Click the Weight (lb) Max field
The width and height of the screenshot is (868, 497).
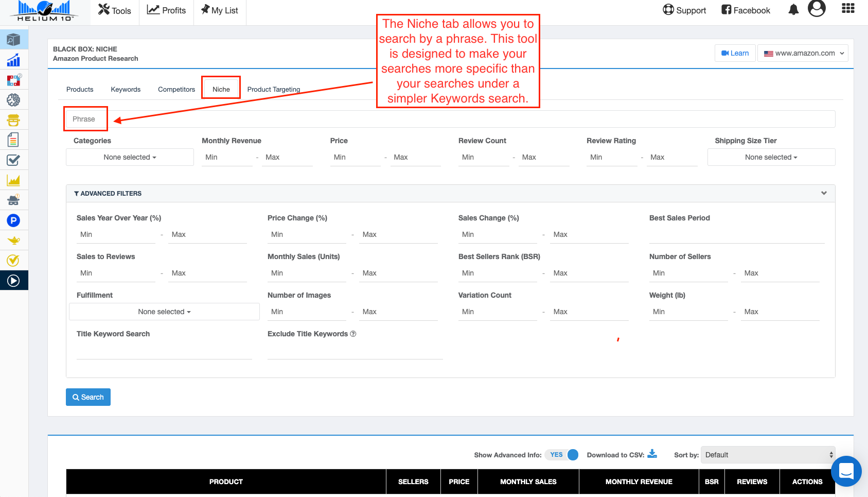(x=780, y=312)
